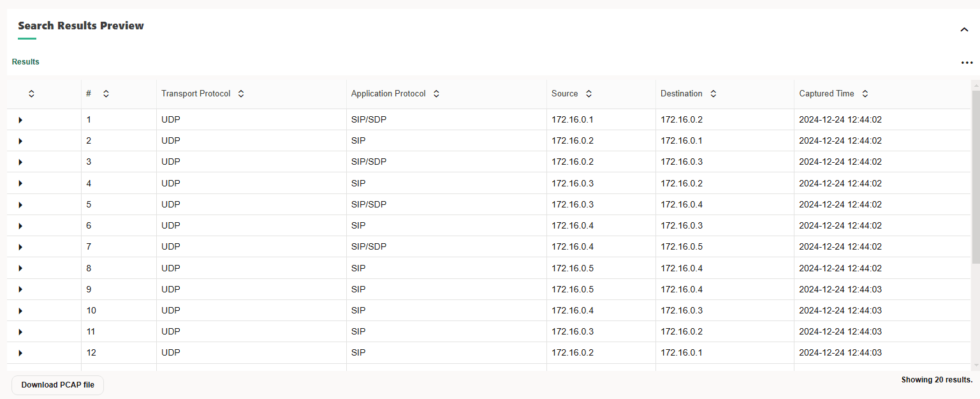Open the results options ellipsis menu

point(967,62)
